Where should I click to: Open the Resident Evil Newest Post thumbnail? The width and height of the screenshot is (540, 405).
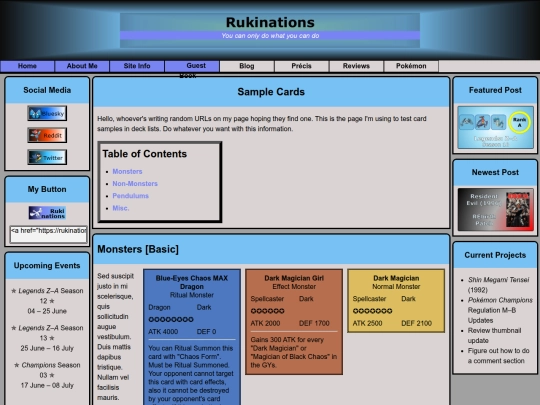click(495, 209)
